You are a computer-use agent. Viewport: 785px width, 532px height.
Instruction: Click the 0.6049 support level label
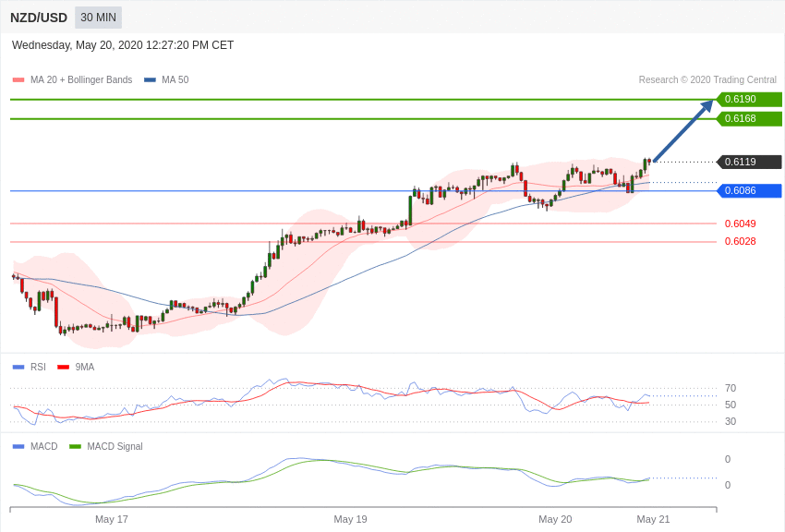(x=740, y=224)
